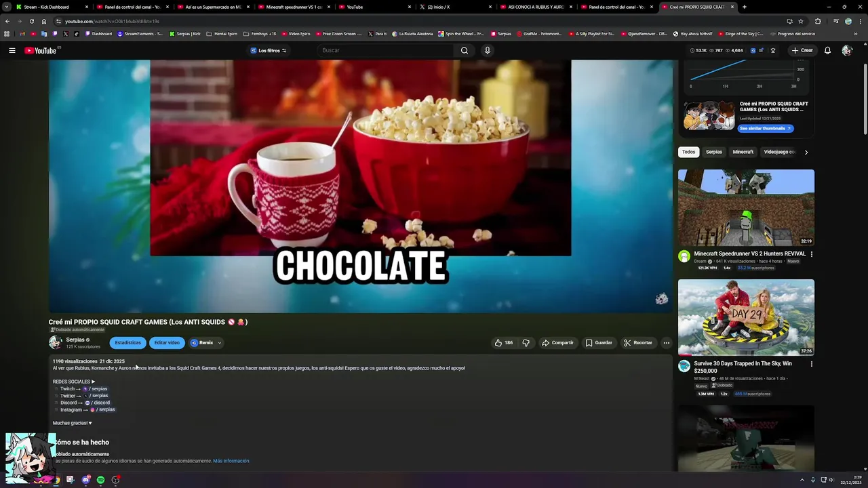868x488 pixels.
Task: Click the CHOCOLATE video player area
Action: (361, 186)
